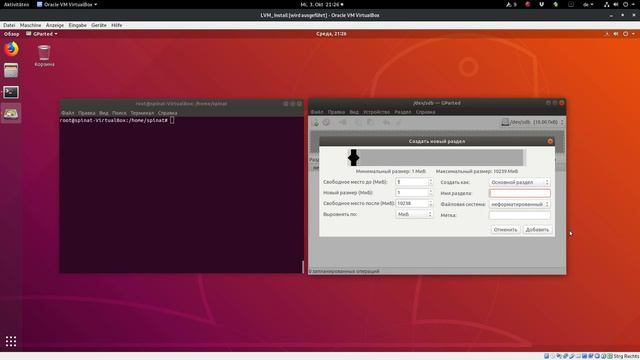Open the Terminal icon in the dock
This screenshot has height=360, width=640.
coord(11,92)
